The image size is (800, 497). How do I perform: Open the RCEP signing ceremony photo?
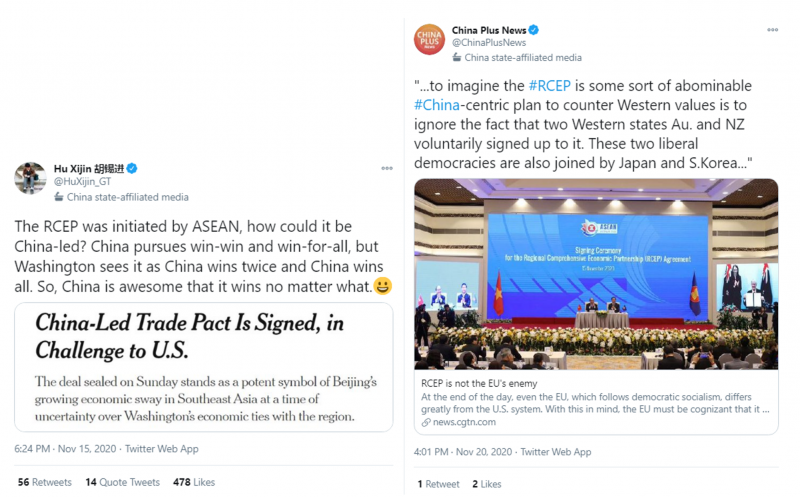tap(596, 274)
